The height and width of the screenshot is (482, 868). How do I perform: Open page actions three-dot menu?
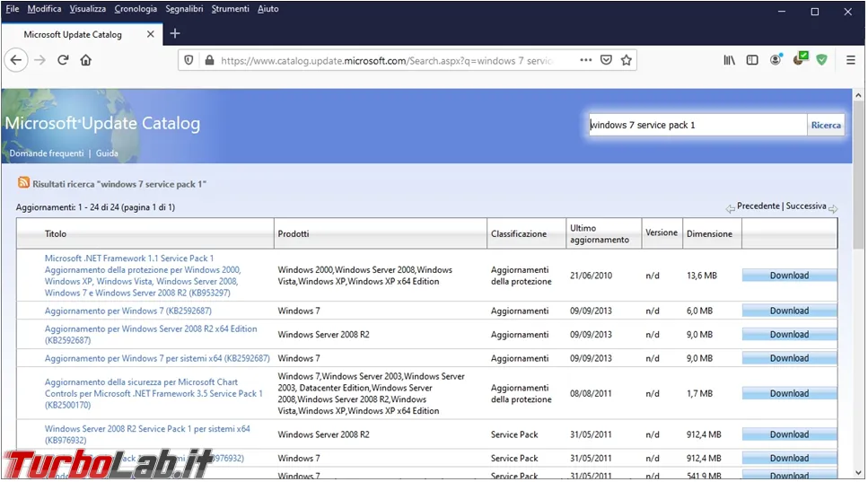(x=585, y=60)
